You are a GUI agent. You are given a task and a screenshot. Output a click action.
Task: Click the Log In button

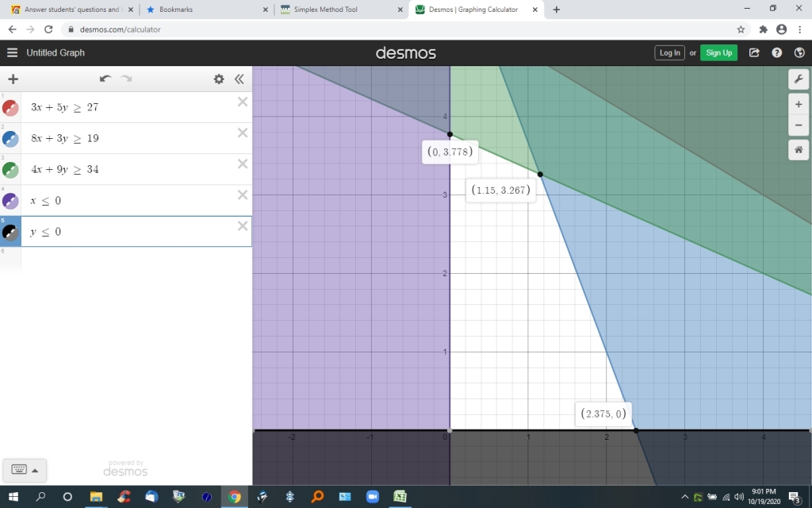669,53
